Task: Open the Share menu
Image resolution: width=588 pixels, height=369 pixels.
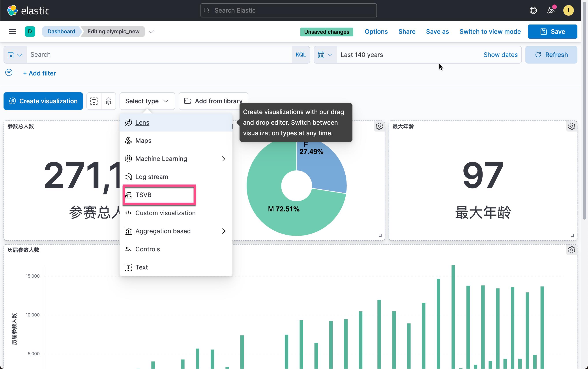Action: pyautogui.click(x=407, y=32)
